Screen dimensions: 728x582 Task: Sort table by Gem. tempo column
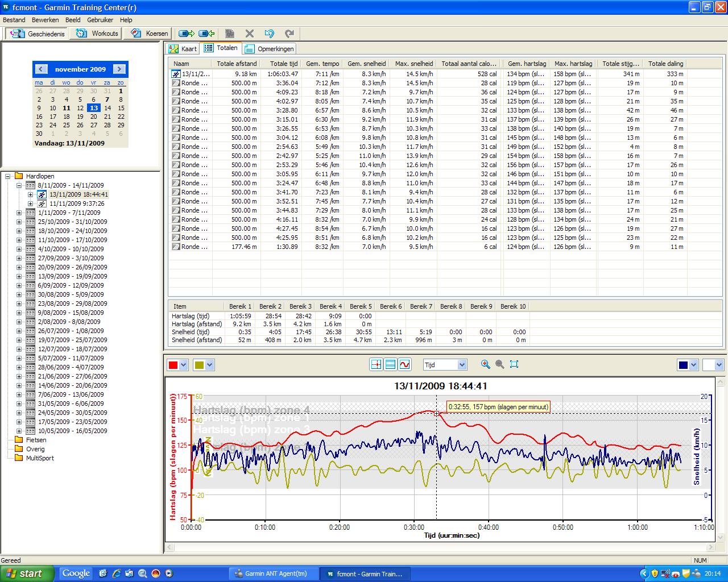tap(322, 64)
